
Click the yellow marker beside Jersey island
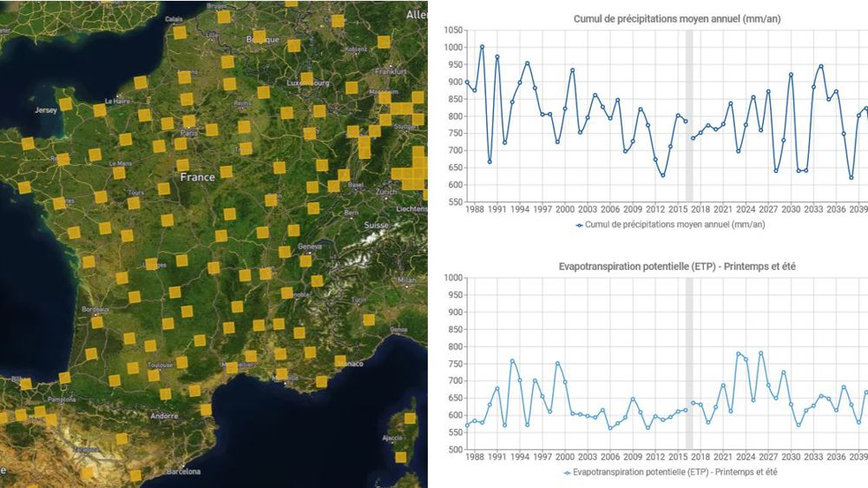65,104
